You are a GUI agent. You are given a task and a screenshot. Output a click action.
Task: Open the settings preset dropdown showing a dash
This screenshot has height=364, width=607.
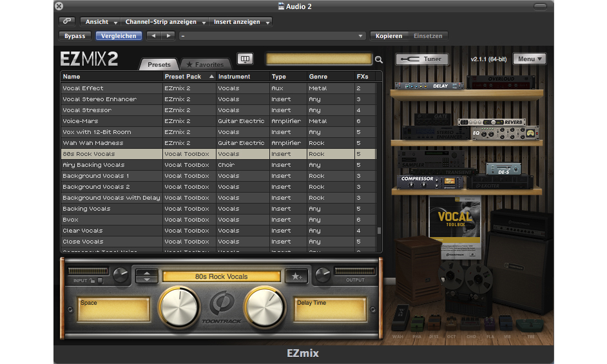(x=272, y=35)
